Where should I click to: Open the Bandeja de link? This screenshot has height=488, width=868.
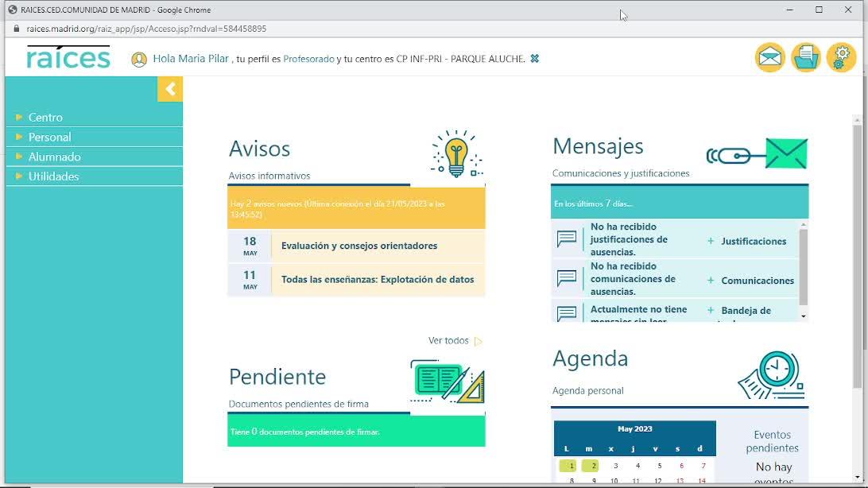[x=746, y=311]
